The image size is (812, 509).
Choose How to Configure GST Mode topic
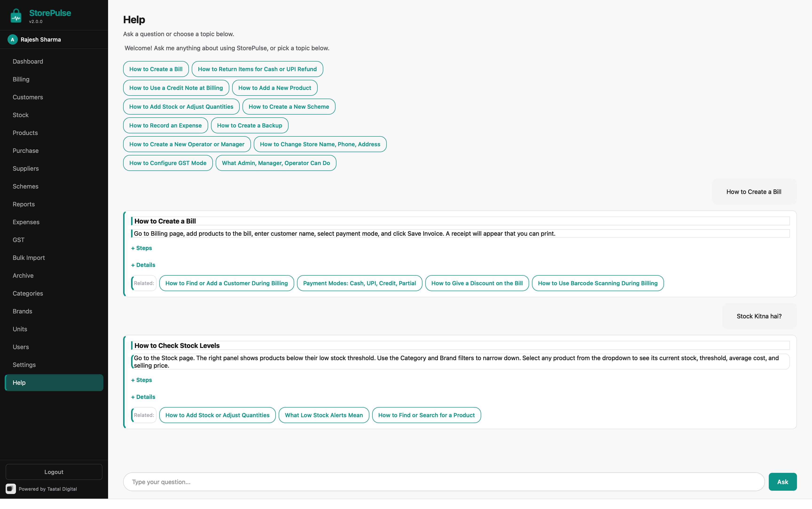pyautogui.click(x=168, y=163)
